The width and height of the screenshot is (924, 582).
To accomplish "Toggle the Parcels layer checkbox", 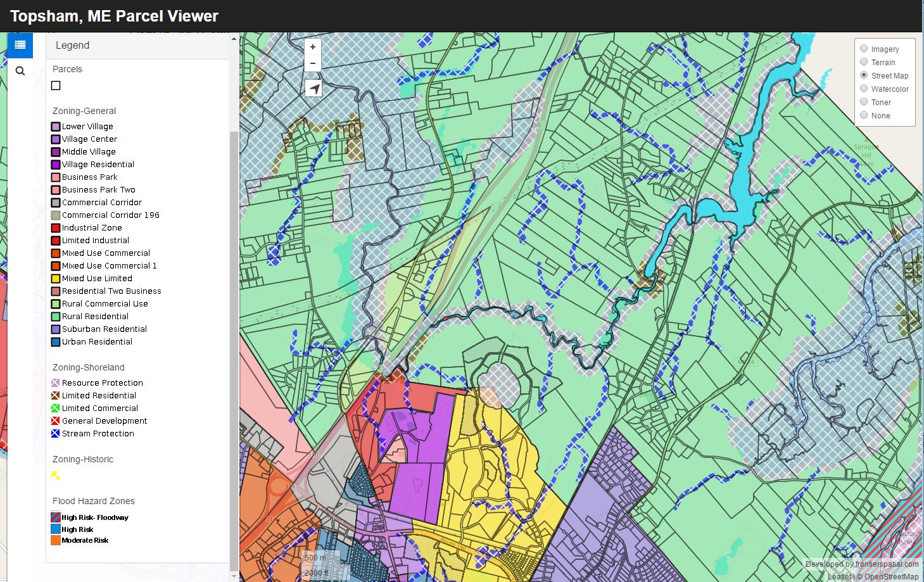I will tap(55, 85).
